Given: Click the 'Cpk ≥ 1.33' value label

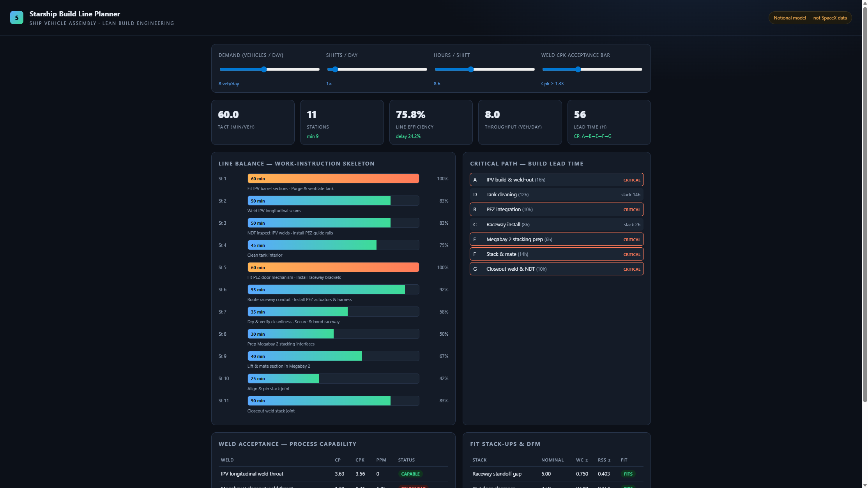Looking at the screenshot, I should tap(552, 84).
